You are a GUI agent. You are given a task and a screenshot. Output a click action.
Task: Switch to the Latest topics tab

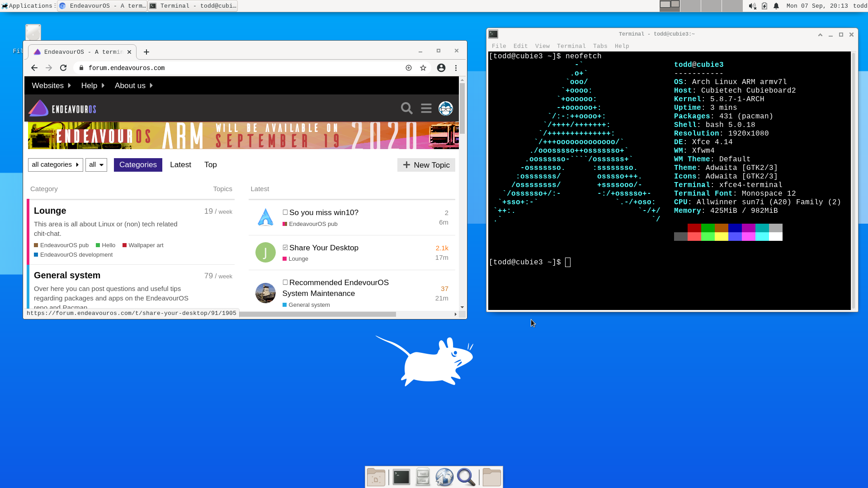tap(180, 165)
